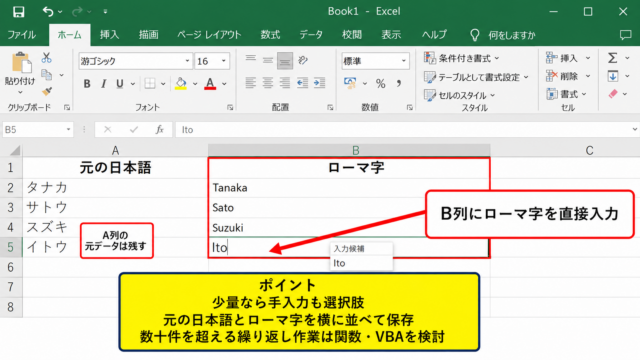The width and height of the screenshot is (640, 360).
Task: Click the text orientation icon
Action: (x=302, y=60)
